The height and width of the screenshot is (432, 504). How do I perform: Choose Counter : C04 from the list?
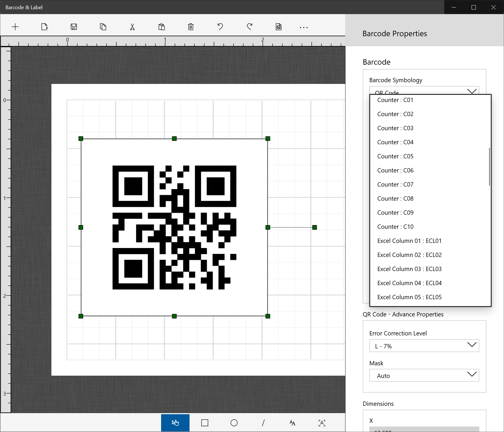tap(430, 142)
